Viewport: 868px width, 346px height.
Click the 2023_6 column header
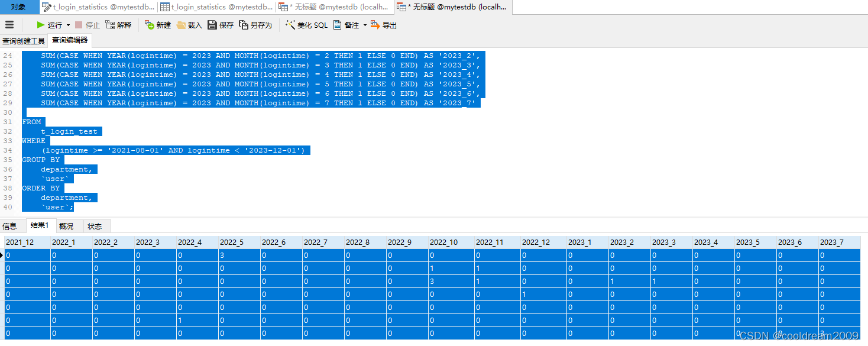(798, 242)
